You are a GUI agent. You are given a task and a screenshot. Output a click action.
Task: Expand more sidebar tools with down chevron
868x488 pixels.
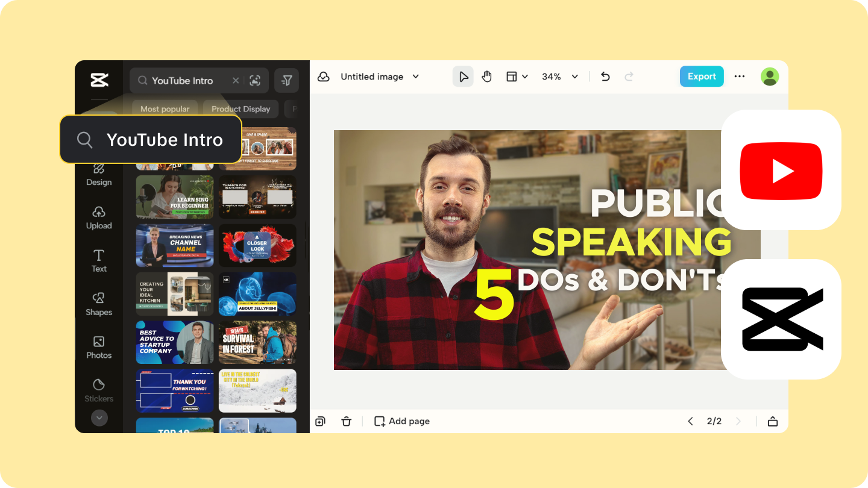click(x=99, y=418)
